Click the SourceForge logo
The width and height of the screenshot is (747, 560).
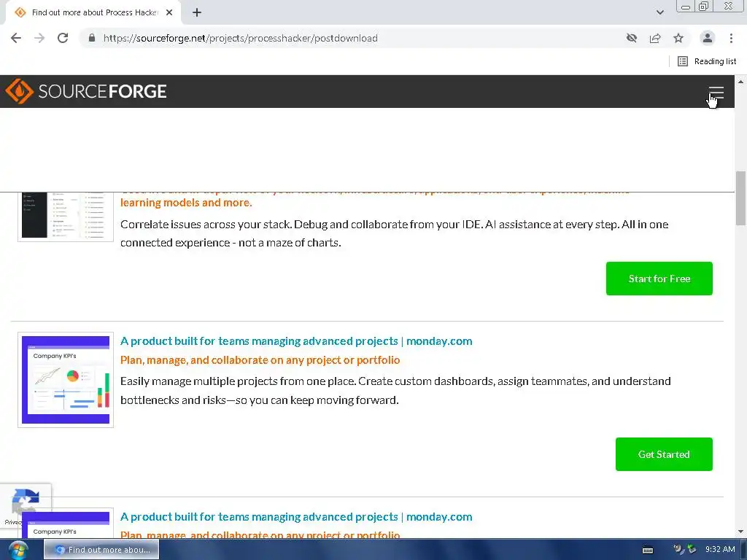pyautogui.click(x=86, y=91)
